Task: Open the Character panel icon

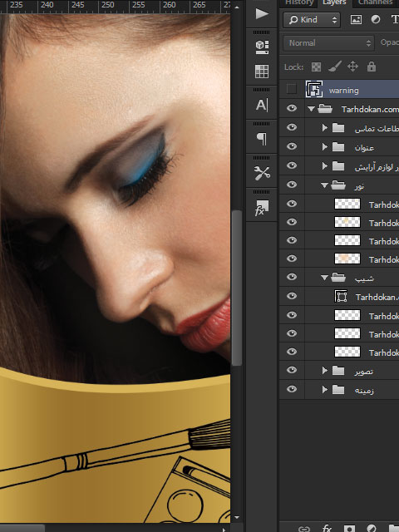Action: (x=262, y=105)
